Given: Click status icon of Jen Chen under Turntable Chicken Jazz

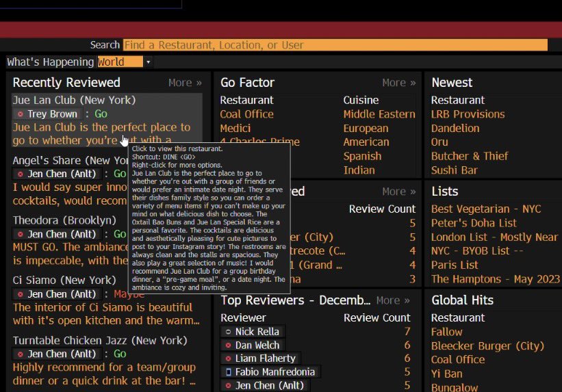Looking at the screenshot, I should (21, 354).
